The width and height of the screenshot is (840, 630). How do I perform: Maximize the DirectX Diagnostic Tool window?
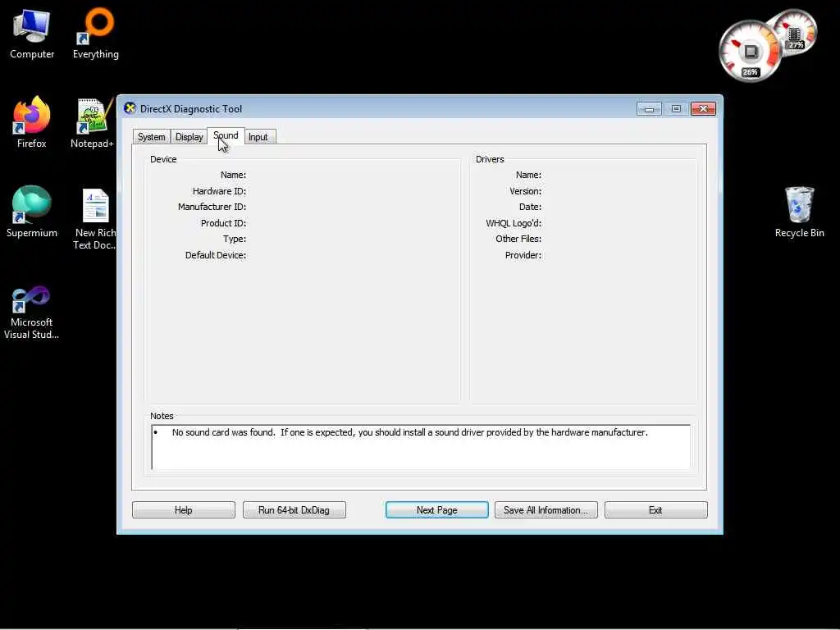[x=676, y=109]
